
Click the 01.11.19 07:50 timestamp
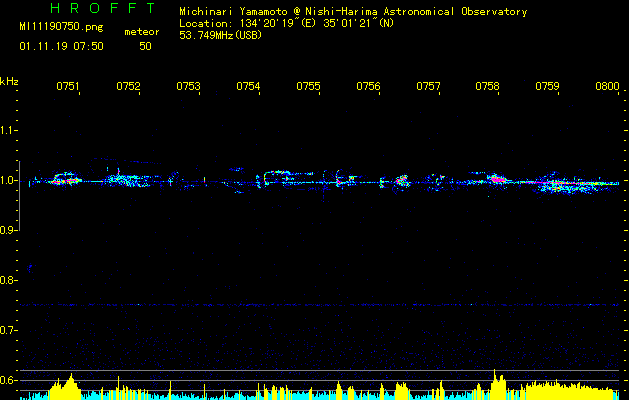point(61,47)
